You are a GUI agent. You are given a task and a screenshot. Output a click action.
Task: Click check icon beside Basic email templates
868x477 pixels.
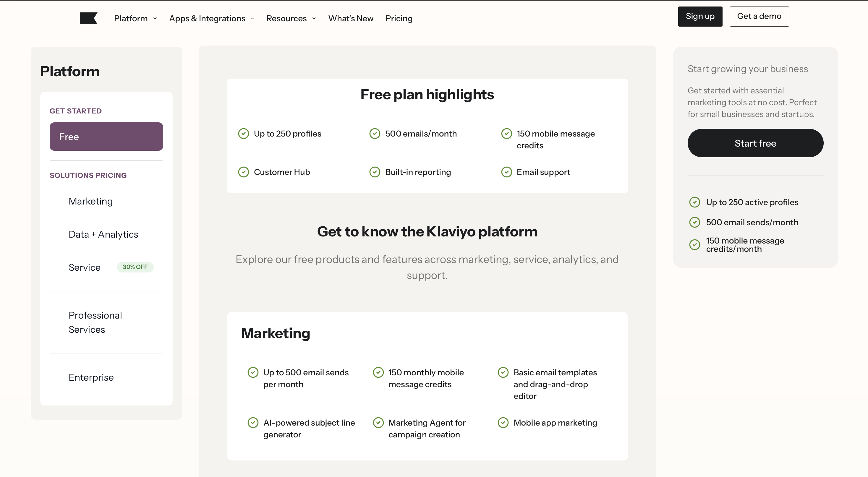click(x=503, y=373)
